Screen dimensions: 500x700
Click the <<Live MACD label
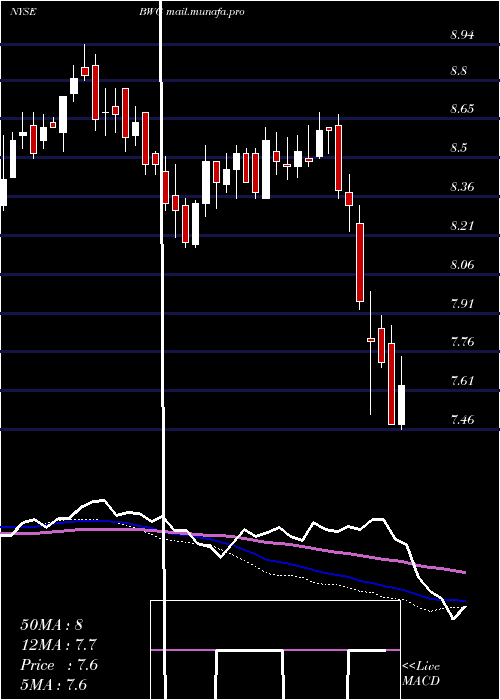coord(421,673)
